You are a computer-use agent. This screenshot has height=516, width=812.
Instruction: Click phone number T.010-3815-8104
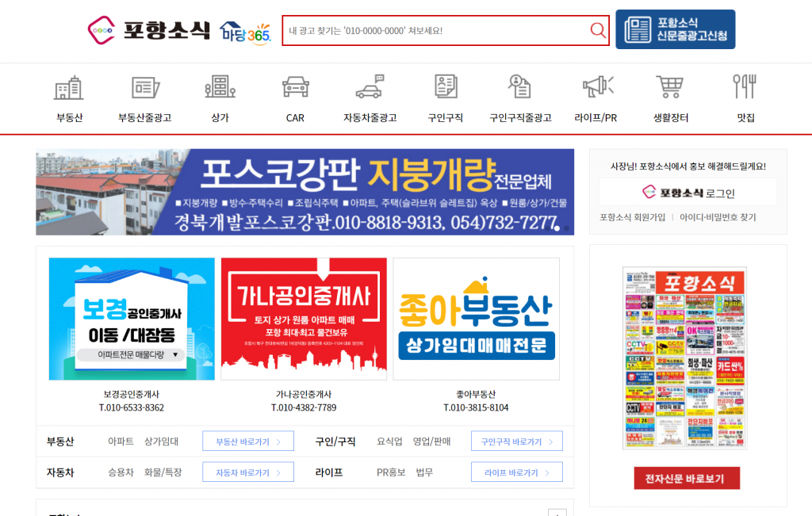[x=476, y=408]
